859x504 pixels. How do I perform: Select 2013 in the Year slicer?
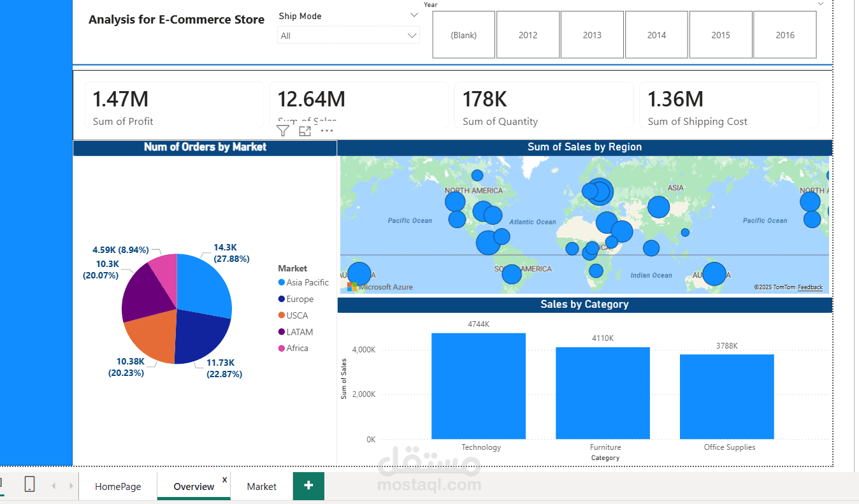(592, 34)
